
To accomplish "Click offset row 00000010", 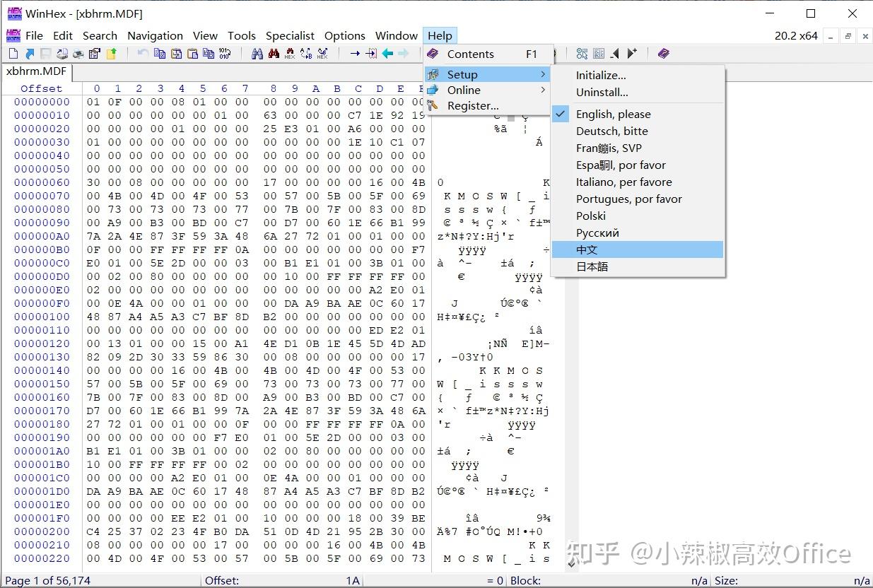I will [42, 115].
